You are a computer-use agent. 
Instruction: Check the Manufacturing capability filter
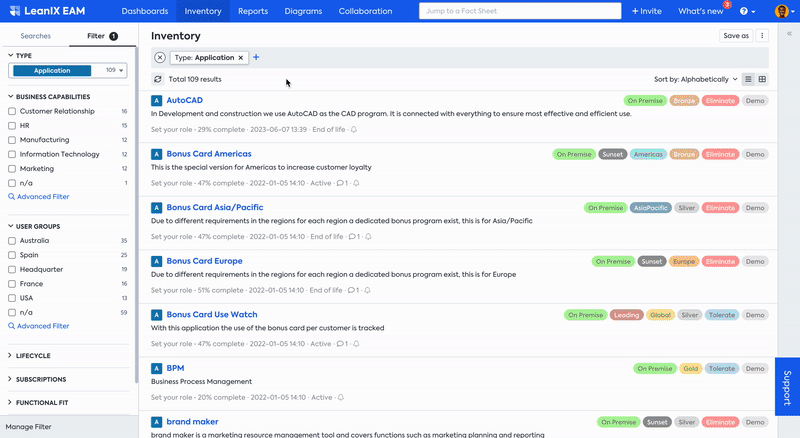pos(12,140)
